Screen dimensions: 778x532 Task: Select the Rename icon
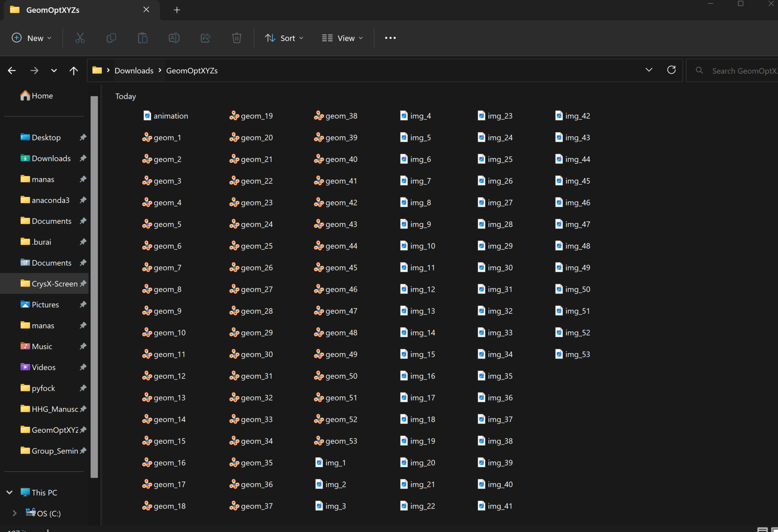[174, 38]
